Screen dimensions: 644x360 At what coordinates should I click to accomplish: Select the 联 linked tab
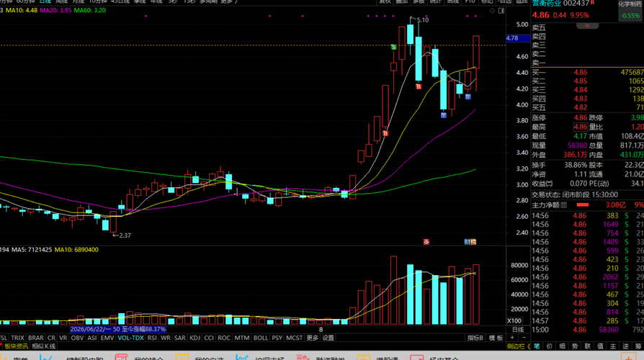click(x=588, y=346)
